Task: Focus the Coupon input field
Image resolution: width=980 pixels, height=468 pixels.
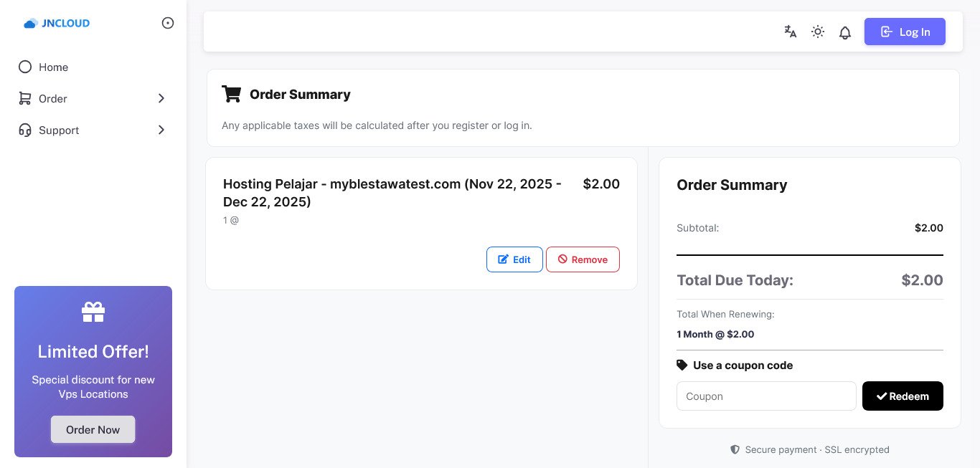Action: (766, 396)
